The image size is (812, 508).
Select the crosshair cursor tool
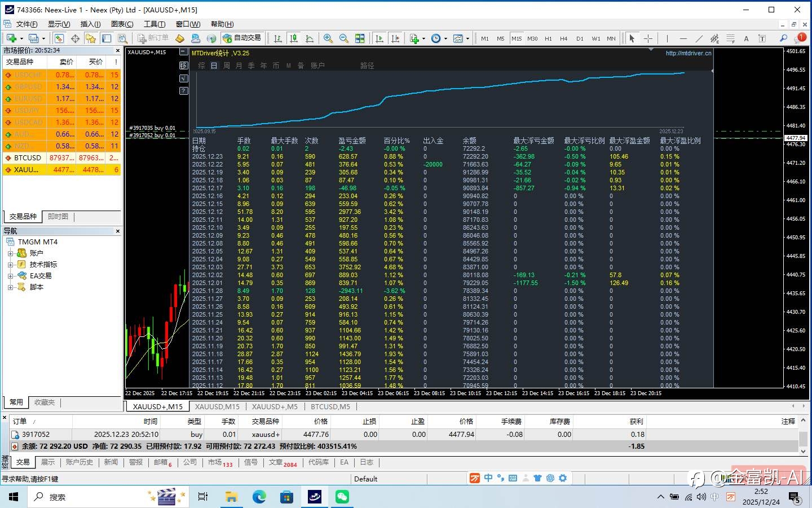[648, 38]
